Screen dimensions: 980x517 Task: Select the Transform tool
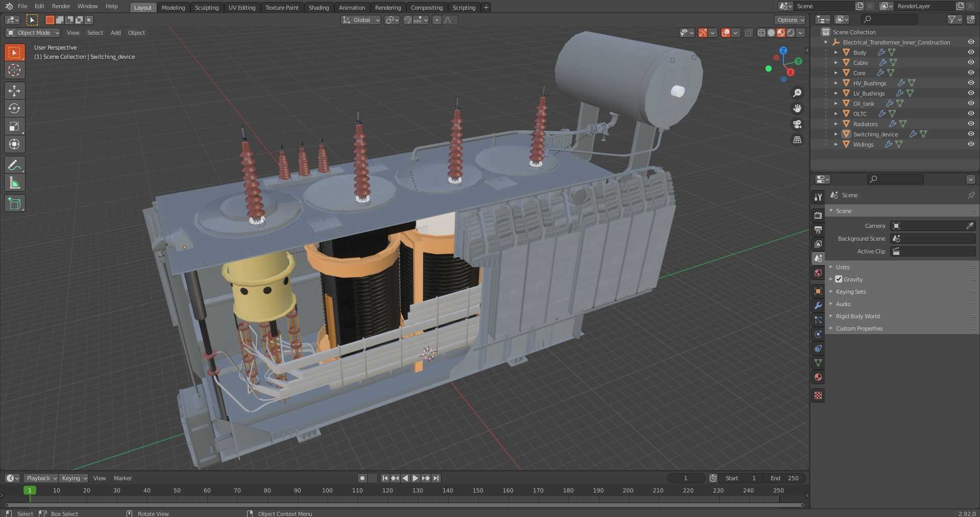coord(14,144)
